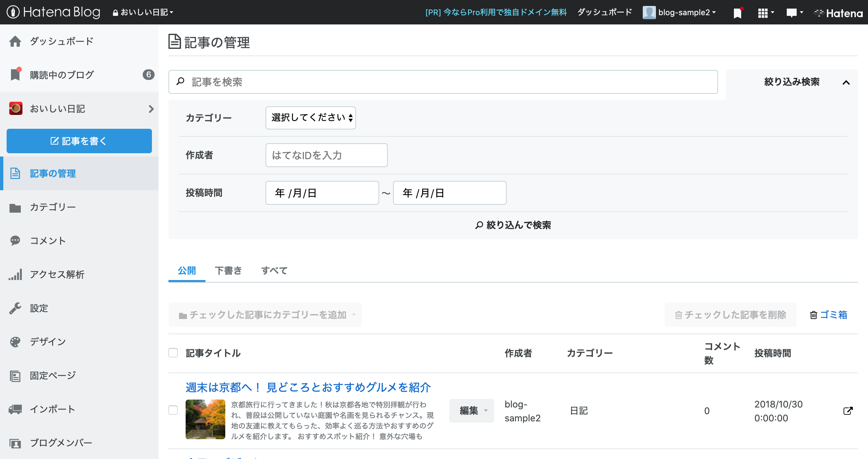868x459 pixels.
Task: Switch to the 下書き tab
Action: click(229, 271)
